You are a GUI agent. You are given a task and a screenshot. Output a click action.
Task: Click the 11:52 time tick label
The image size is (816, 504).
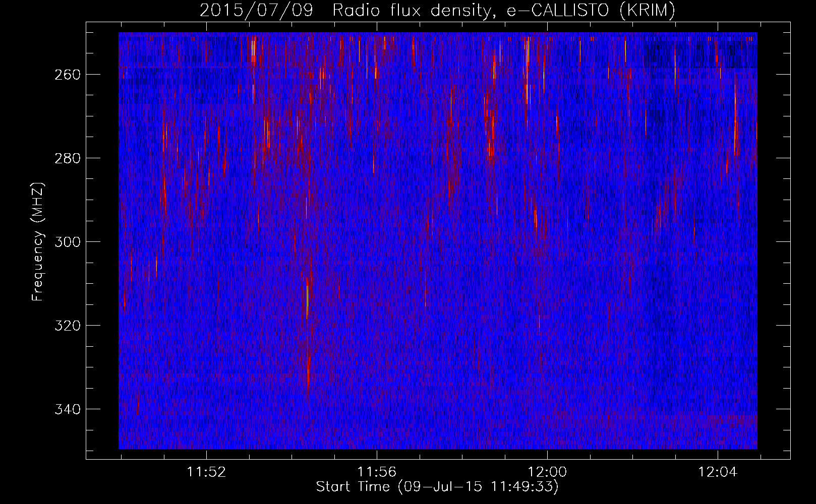pyautogui.click(x=206, y=472)
